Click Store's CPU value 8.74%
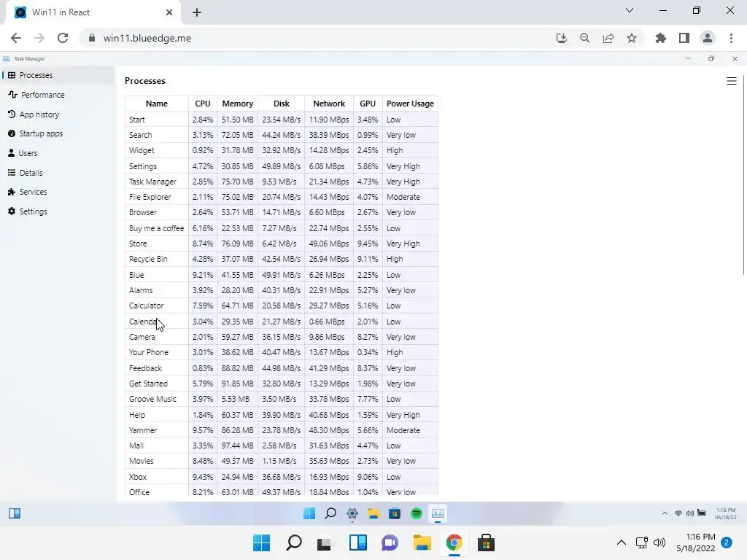 [203, 244]
